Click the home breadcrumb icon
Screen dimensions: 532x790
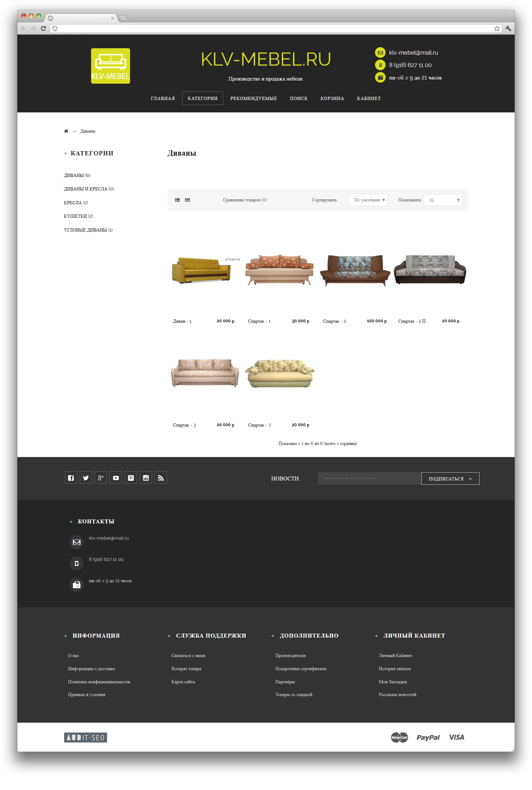[x=66, y=131]
